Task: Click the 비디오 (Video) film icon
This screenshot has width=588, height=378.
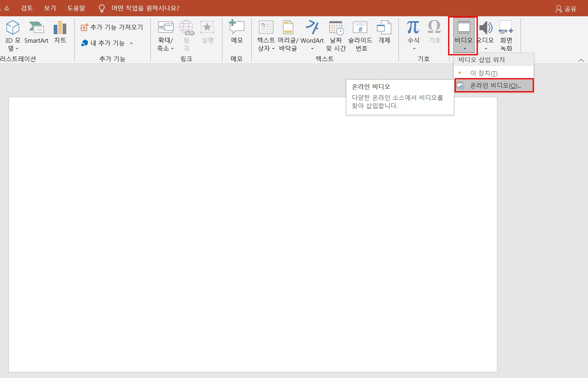Action: coord(464,28)
